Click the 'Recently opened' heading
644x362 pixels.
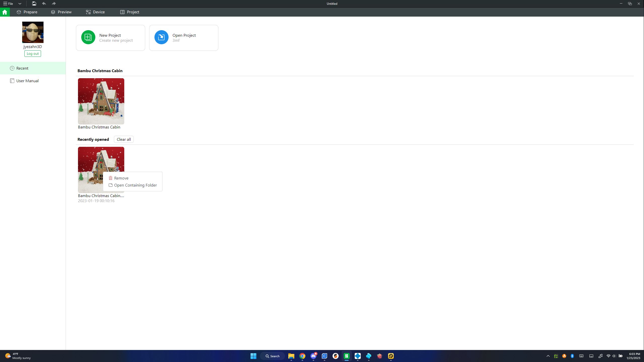(x=93, y=140)
